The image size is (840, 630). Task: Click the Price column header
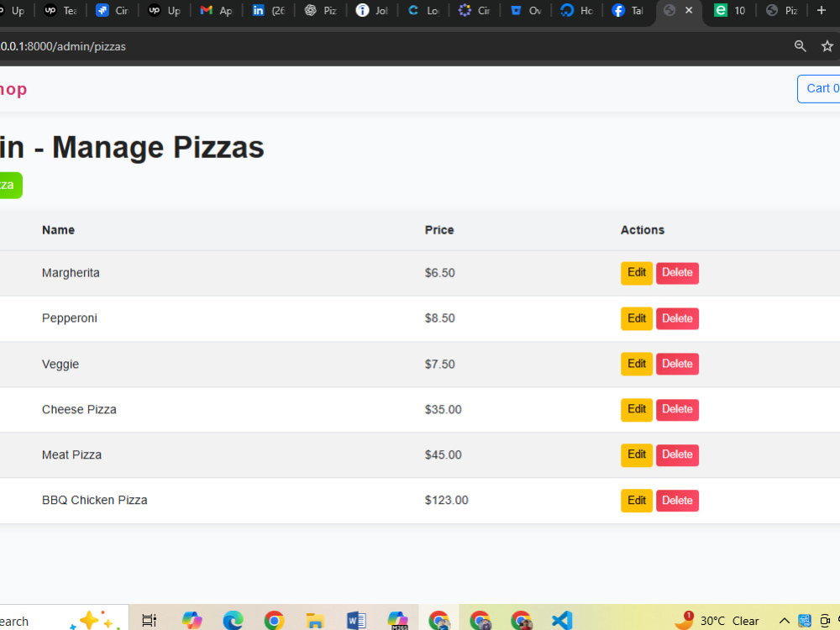(x=439, y=230)
